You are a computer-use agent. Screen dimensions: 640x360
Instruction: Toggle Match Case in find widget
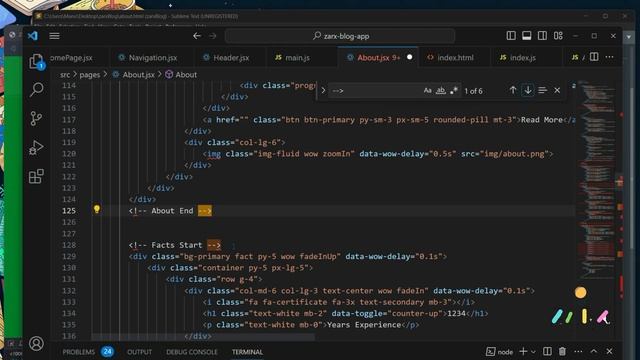click(427, 90)
